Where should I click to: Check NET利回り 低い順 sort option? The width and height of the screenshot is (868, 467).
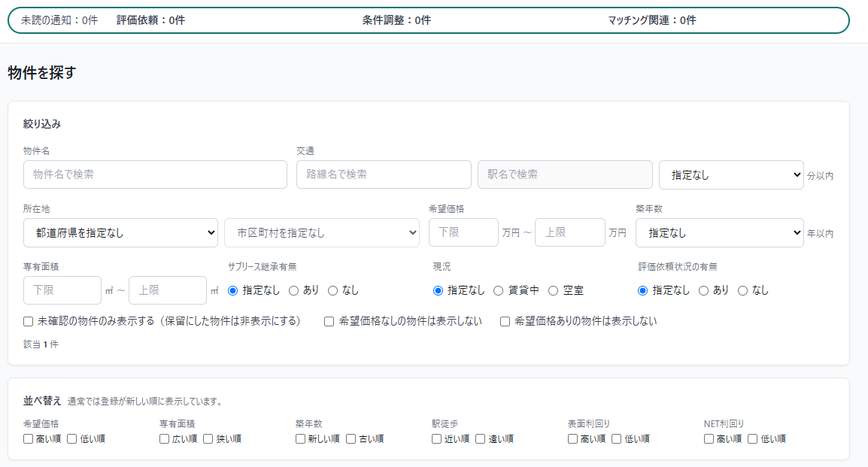pyautogui.click(x=753, y=438)
